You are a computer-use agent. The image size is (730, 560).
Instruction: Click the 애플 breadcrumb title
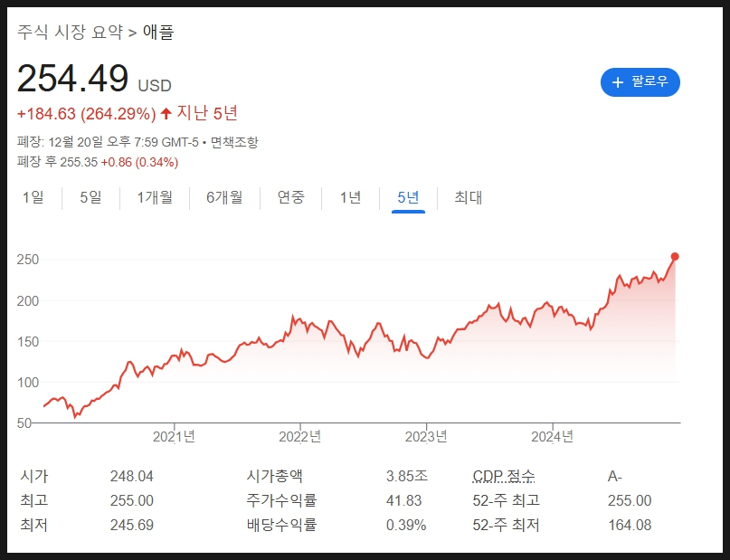tap(157, 33)
